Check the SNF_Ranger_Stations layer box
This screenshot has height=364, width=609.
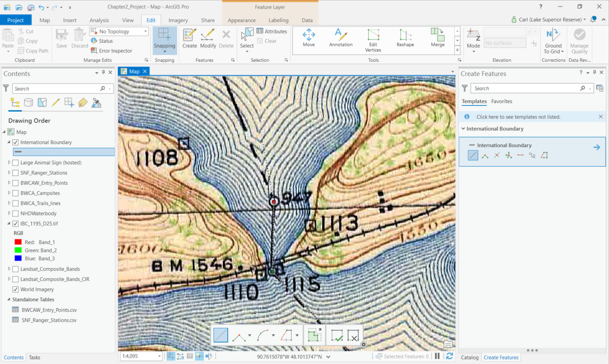point(16,173)
